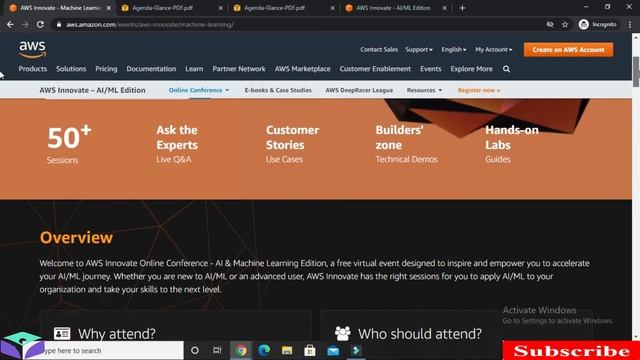Screen dimensions: 640x360
Task: Click Who should attend? heading
Action: pos(420,334)
